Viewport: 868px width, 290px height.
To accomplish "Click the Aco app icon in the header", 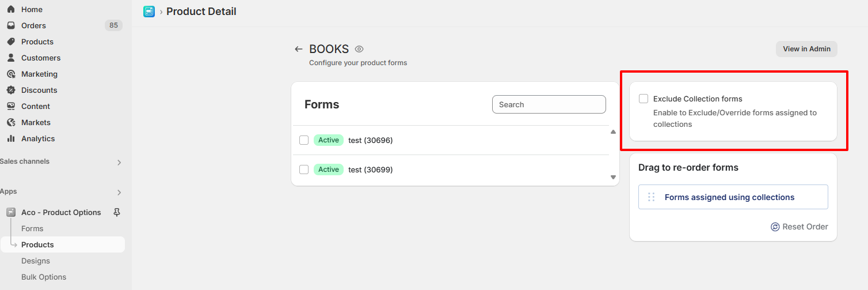I will pyautogui.click(x=149, y=12).
